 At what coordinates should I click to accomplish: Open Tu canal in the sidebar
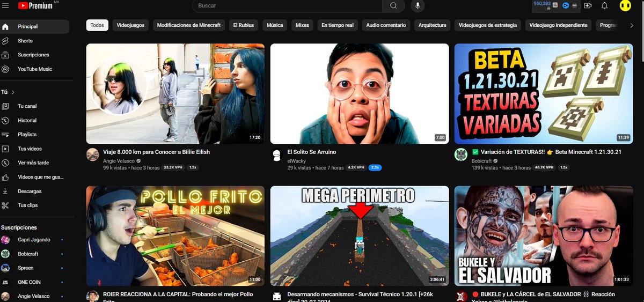pos(35,106)
